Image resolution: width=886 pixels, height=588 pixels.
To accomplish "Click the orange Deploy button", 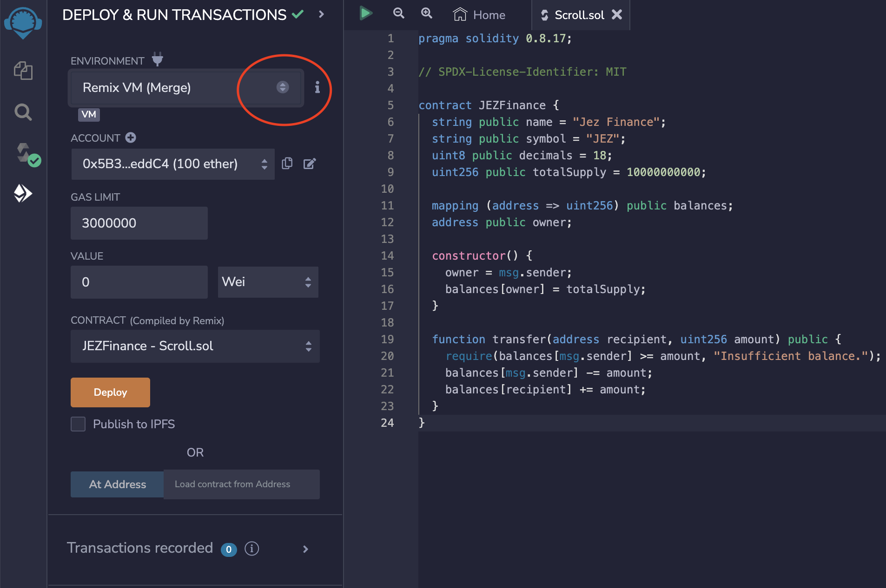I will coord(110,392).
